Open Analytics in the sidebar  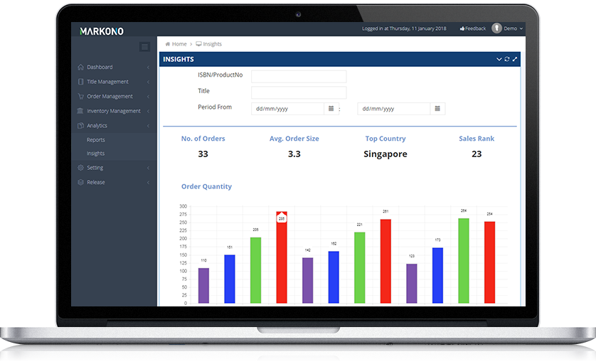pos(97,125)
